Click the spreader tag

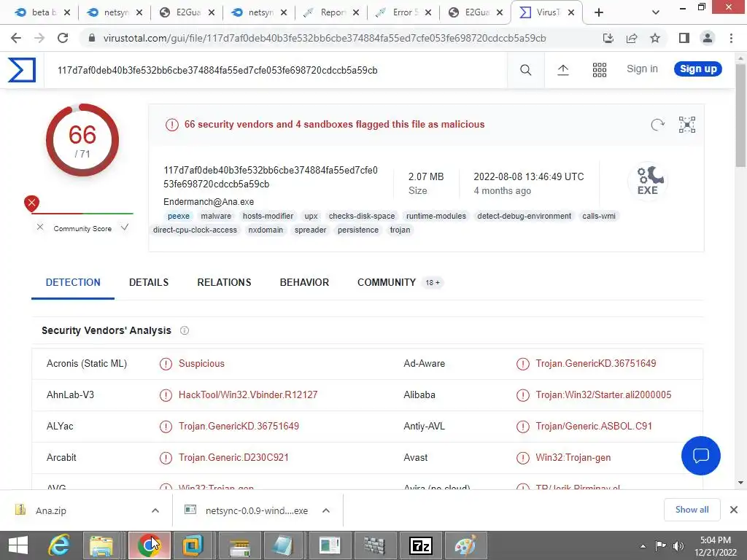coord(310,230)
